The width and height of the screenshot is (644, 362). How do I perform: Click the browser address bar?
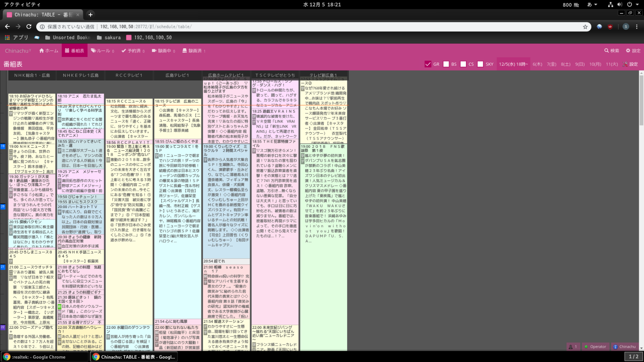point(313,27)
